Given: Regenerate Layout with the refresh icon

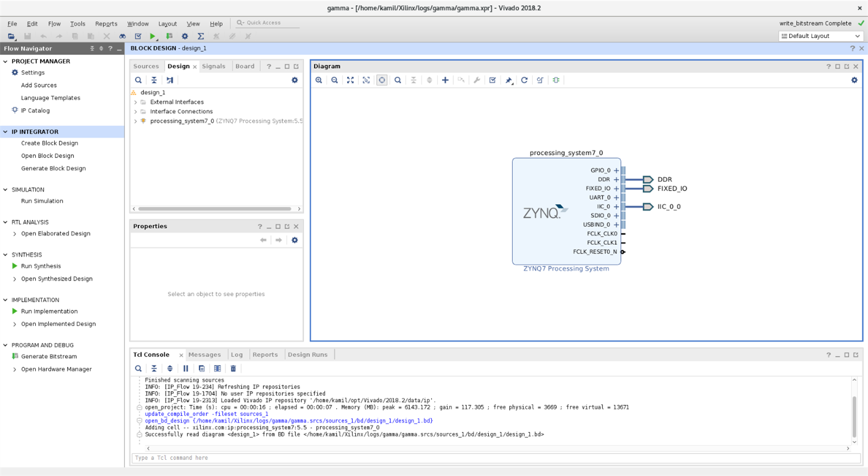Looking at the screenshot, I should (x=524, y=80).
